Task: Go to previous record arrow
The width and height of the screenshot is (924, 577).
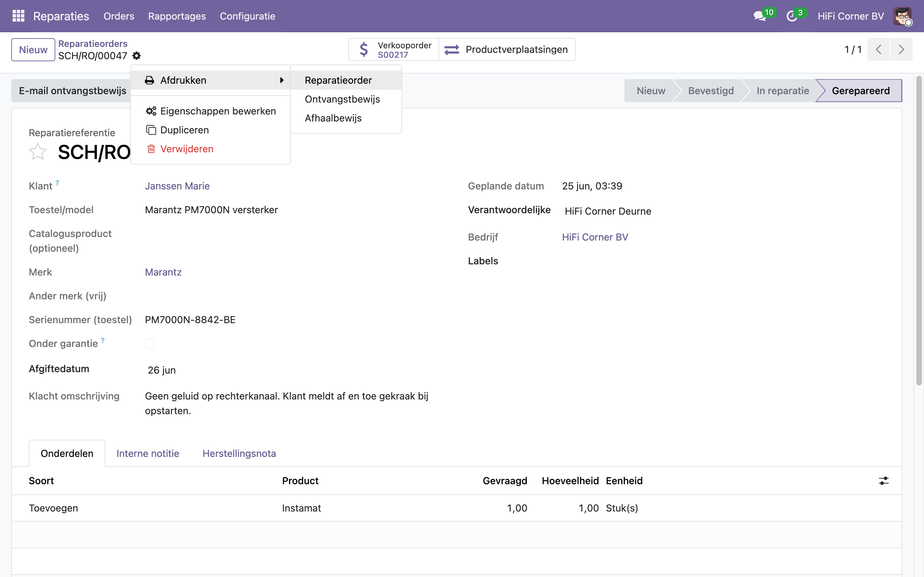Action: (878, 49)
